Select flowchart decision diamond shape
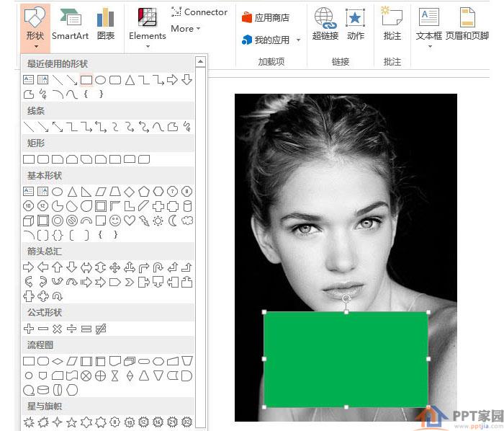Screen dimensions: 504x431 [x=58, y=361]
